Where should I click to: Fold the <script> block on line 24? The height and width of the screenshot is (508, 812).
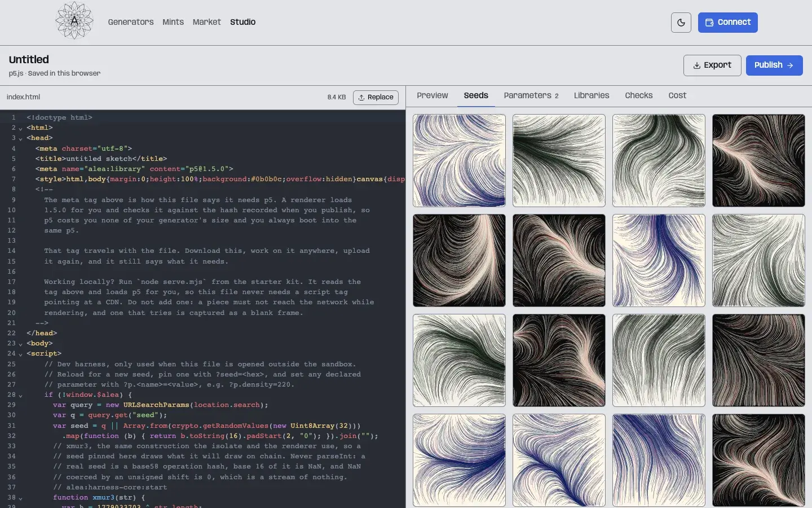pyautogui.click(x=20, y=354)
